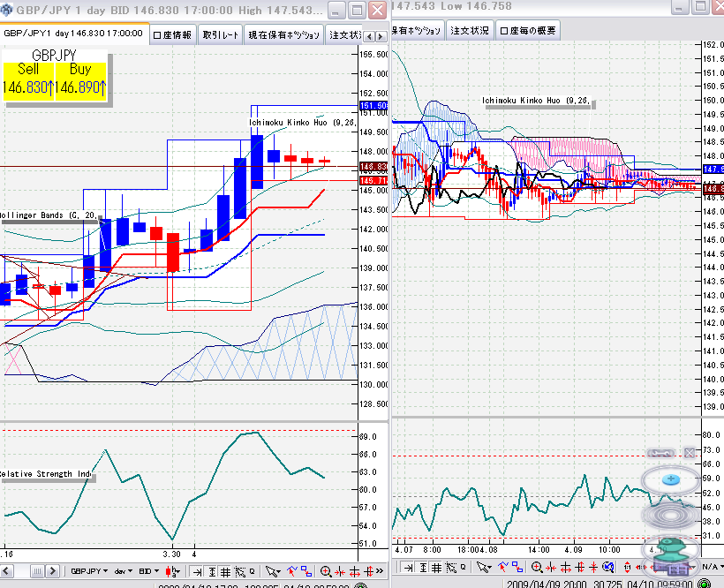
Task: Click the red 145.71 price marker
Action: [373, 180]
